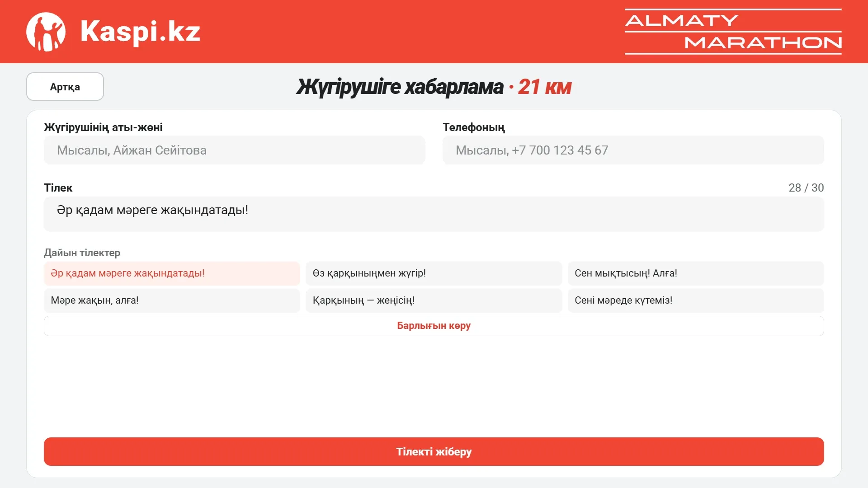This screenshot has width=868, height=488.
Task: Pick the wish Сені мәреде күтеміз!
Action: click(x=696, y=300)
